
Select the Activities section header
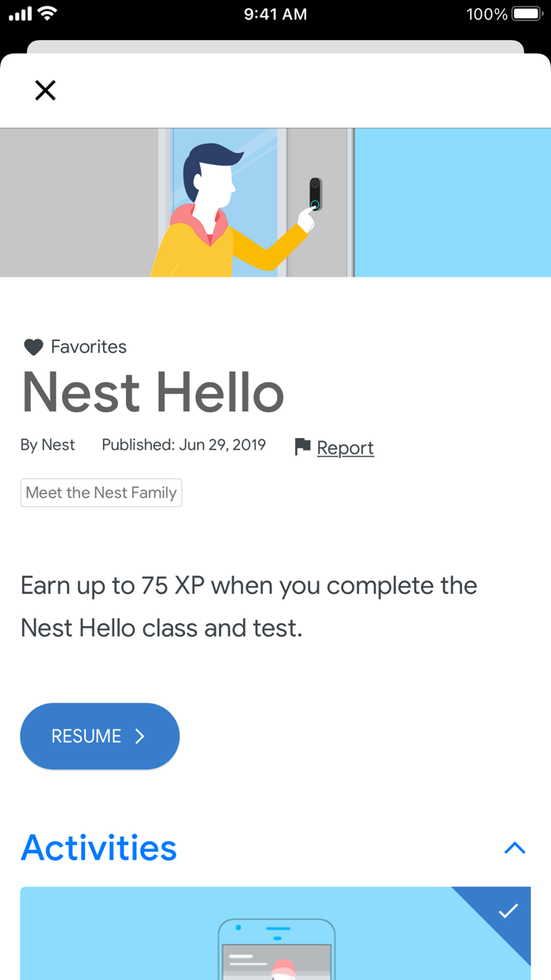pos(99,848)
